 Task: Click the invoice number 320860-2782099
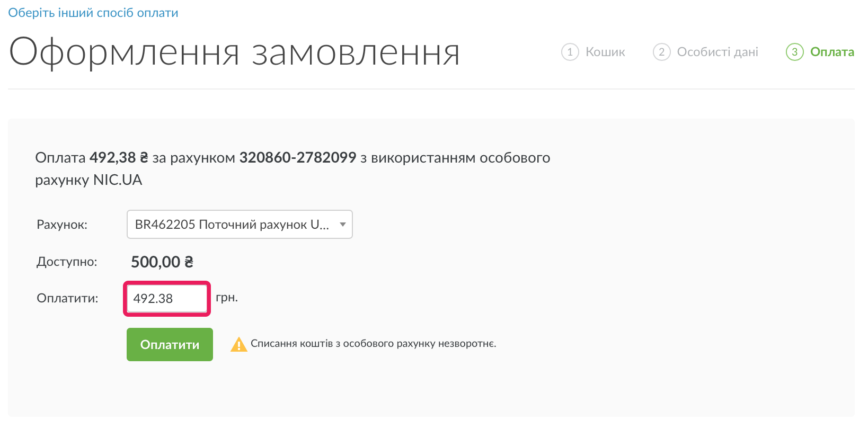point(298,158)
